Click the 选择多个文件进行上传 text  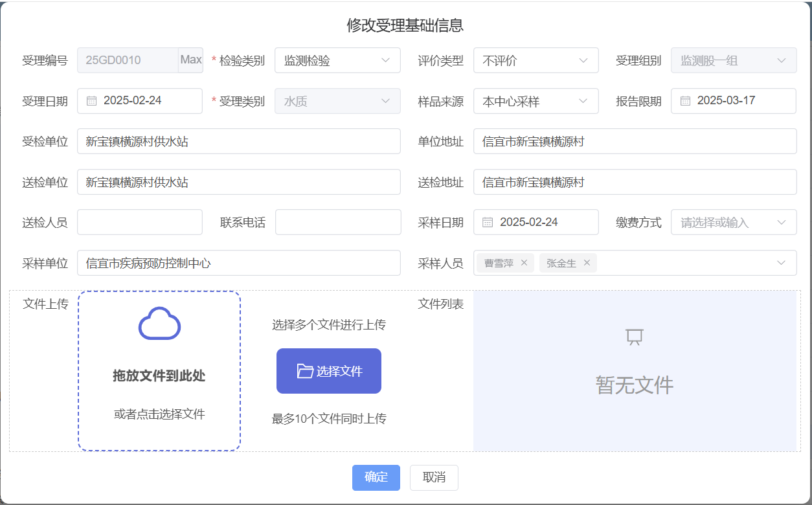(x=329, y=325)
